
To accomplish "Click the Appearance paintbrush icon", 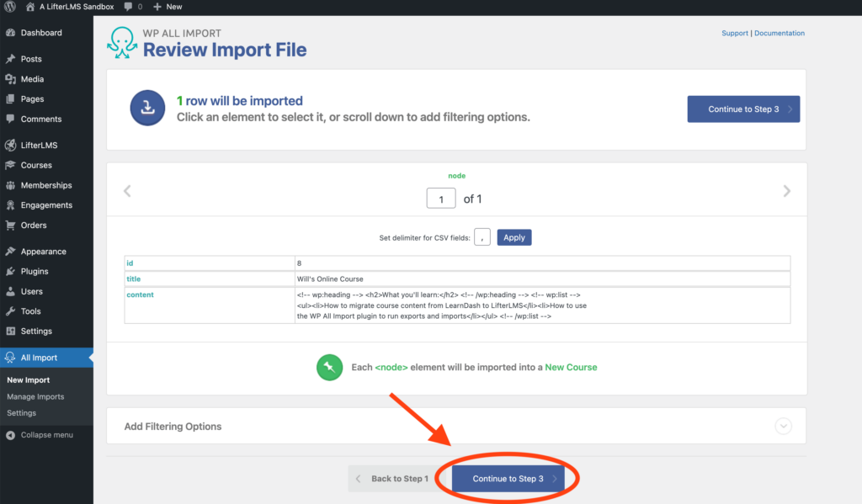I will tap(10, 252).
